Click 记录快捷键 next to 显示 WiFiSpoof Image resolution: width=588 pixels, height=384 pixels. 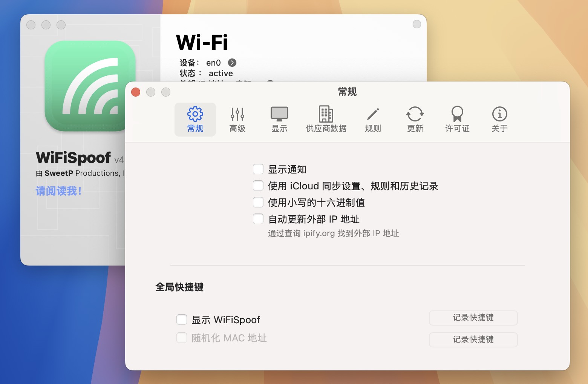[x=473, y=318]
